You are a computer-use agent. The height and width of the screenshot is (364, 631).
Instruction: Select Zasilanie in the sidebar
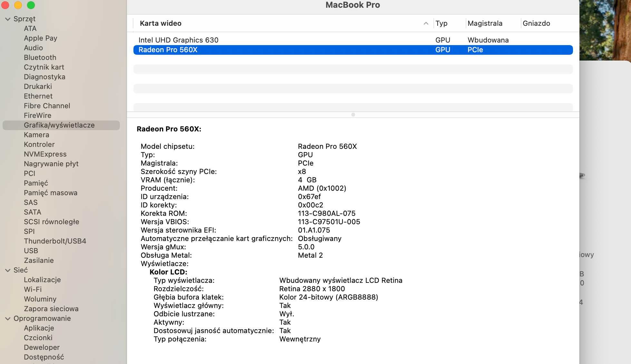(39, 260)
